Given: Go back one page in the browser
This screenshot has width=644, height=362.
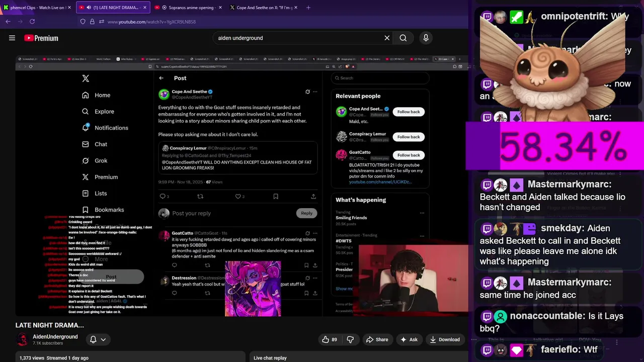Looking at the screenshot, I should tap(8, 22).
